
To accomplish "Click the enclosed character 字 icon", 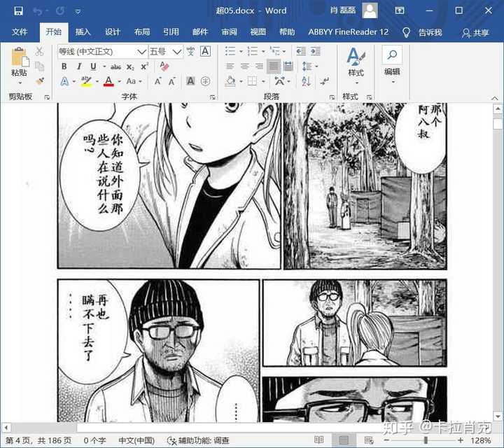I will pos(205,81).
